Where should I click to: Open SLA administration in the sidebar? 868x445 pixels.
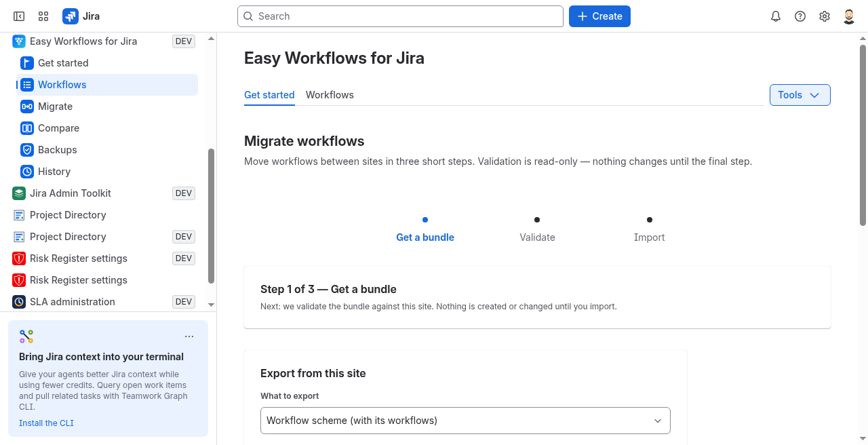(x=103, y=302)
